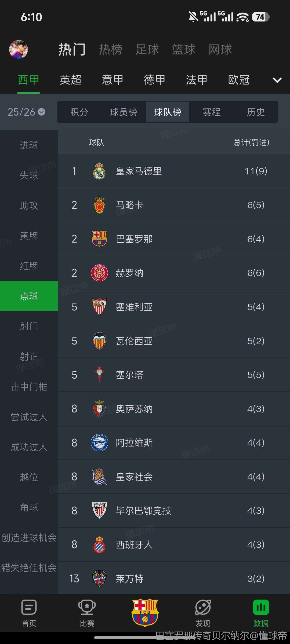Switch to the 球员榜 tab

(x=124, y=112)
